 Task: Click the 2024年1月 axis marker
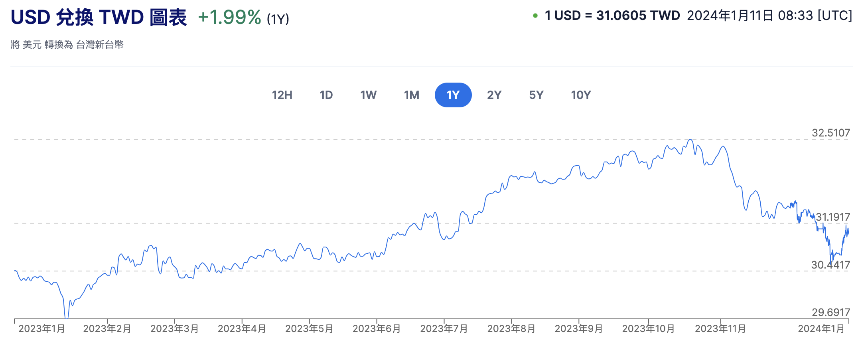click(821, 329)
